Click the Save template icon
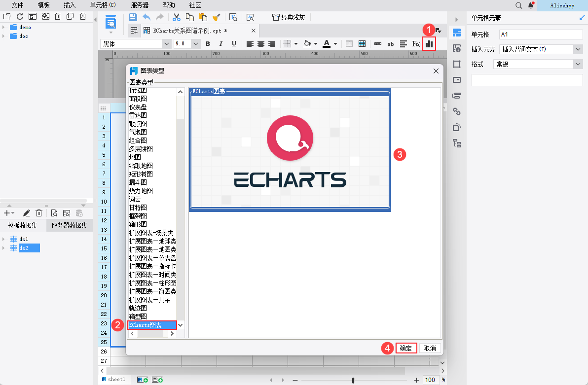Image resolution: width=588 pixels, height=385 pixels. (133, 17)
